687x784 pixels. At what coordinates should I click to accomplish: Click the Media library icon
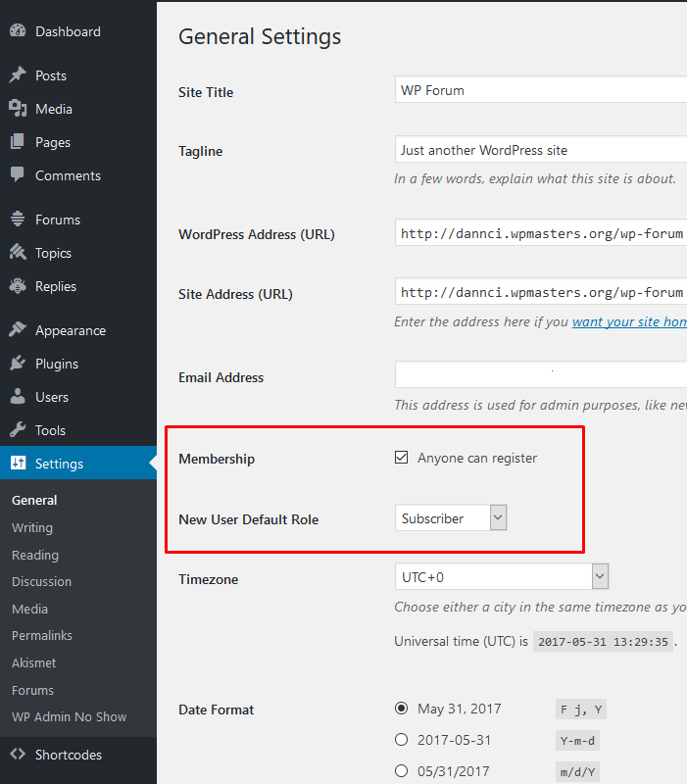click(x=18, y=109)
